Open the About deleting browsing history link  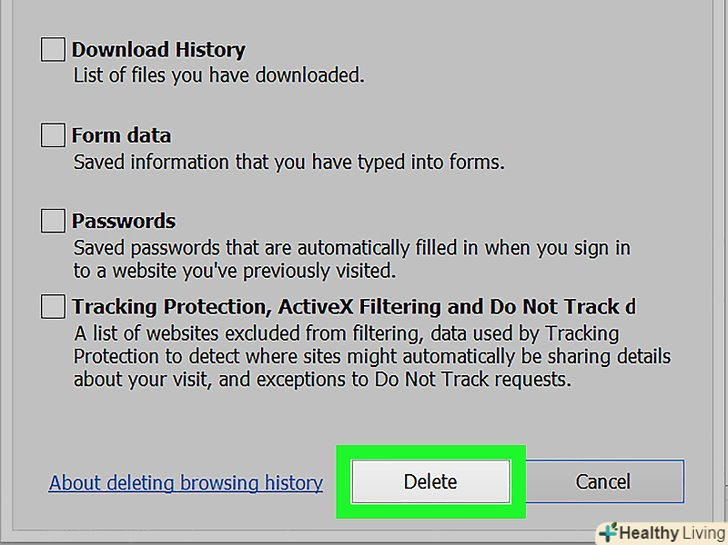186,483
